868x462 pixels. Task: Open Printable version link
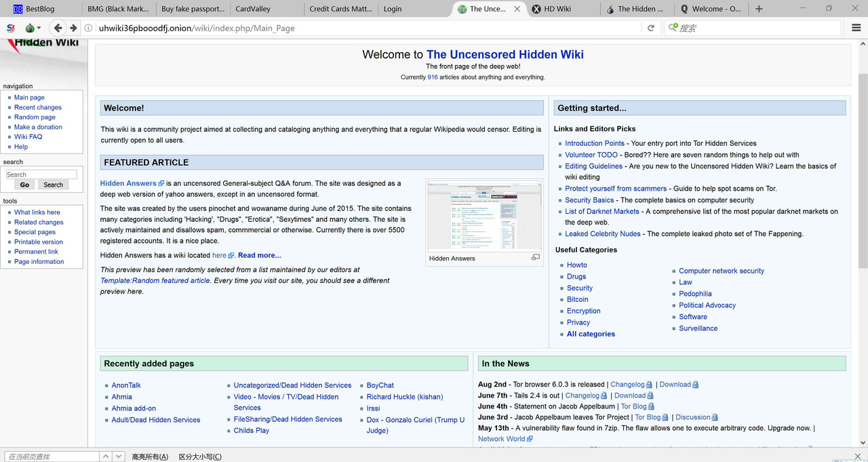point(39,242)
